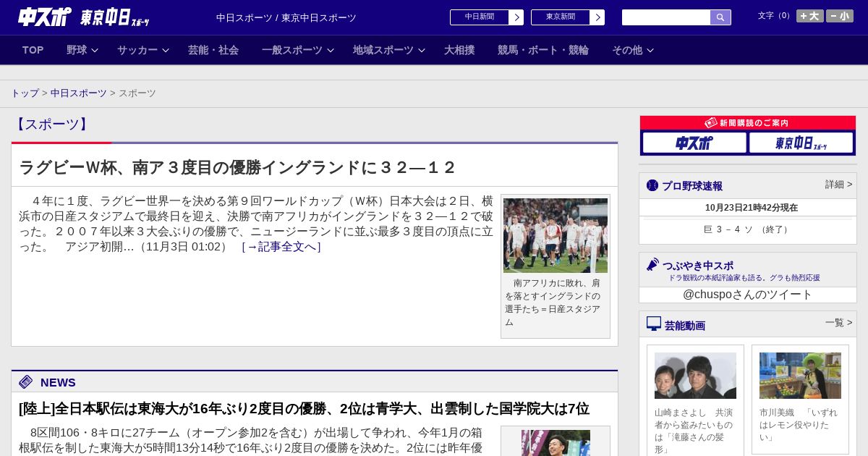868x456 pixels.
Task: Click the 中日スポーツ / 東京中日スポーツ header text
Action: (286, 17)
